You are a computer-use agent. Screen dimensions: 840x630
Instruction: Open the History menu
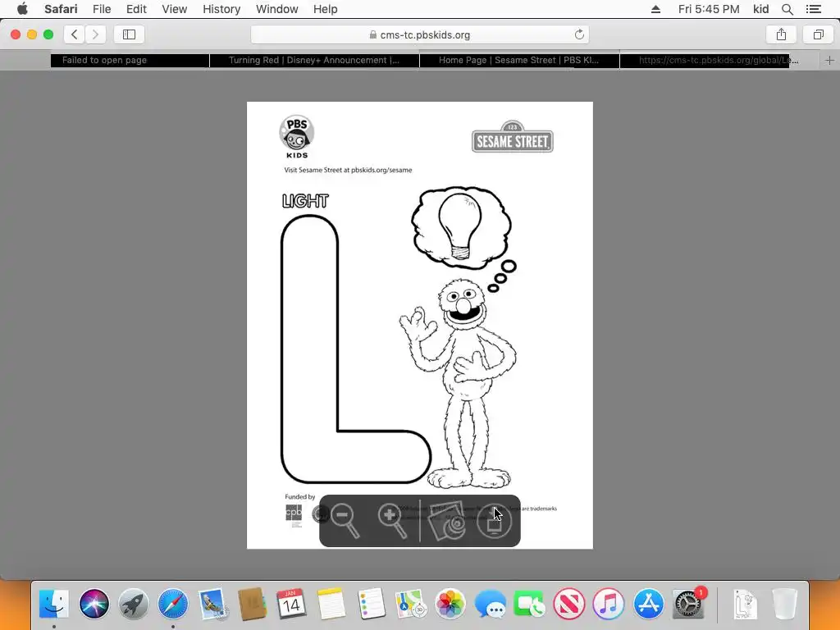(221, 9)
